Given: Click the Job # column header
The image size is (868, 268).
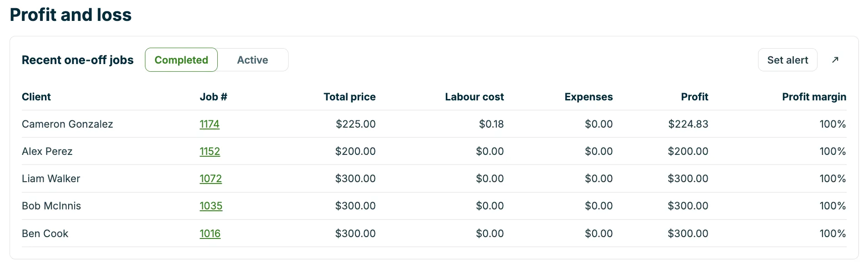Looking at the screenshot, I should 214,97.
